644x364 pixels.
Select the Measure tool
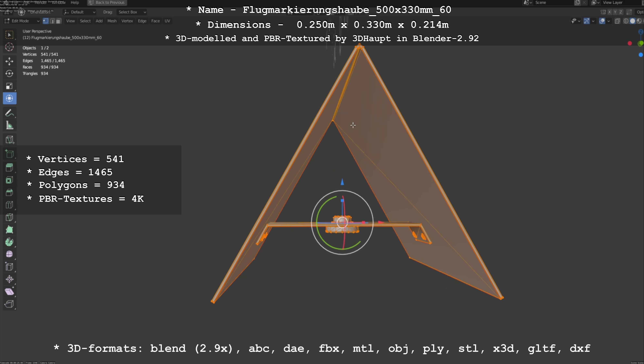9,126
